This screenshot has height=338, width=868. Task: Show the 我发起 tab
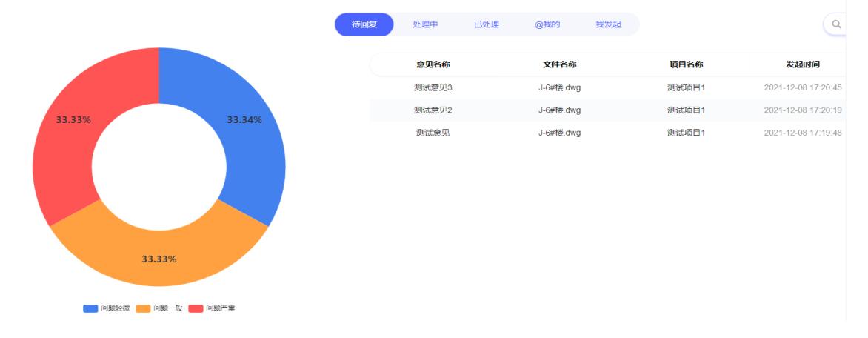click(608, 24)
